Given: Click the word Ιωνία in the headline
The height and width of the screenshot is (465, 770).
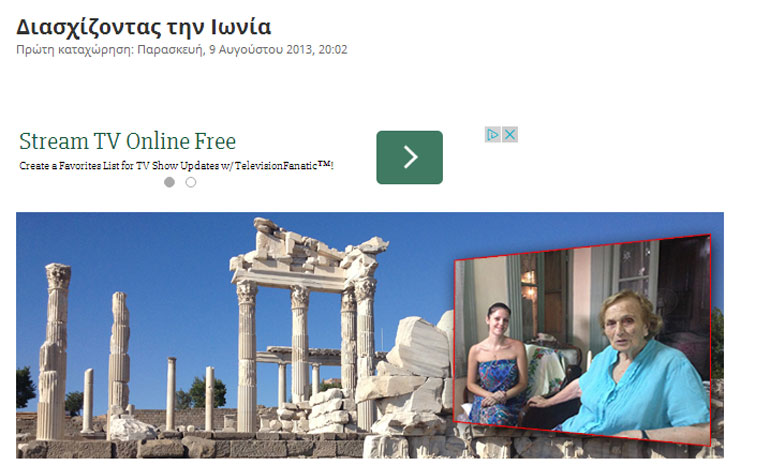Looking at the screenshot, I should [241, 27].
